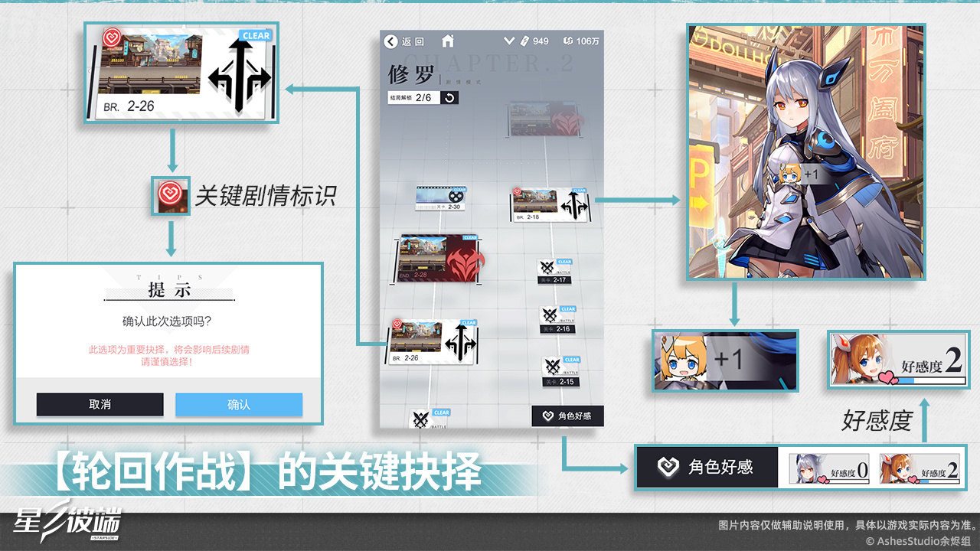This screenshot has height=551, width=980.
Task: Select the enlarged +1 chibi panel
Action: tap(725, 360)
